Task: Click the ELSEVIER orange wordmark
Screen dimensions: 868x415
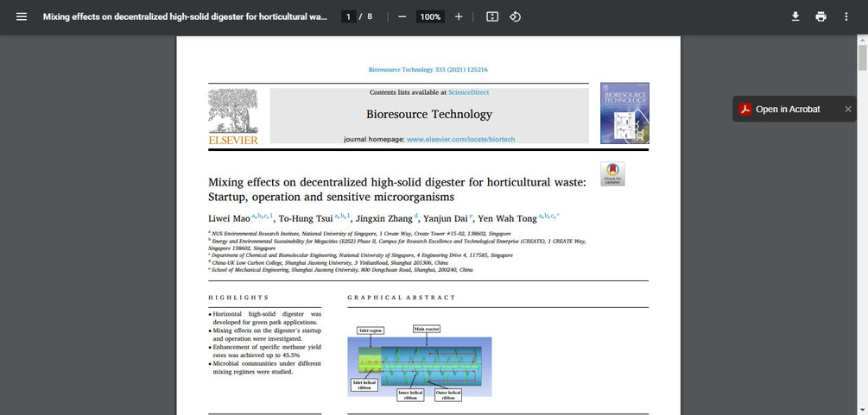Action: pyautogui.click(x=233, y=141)
